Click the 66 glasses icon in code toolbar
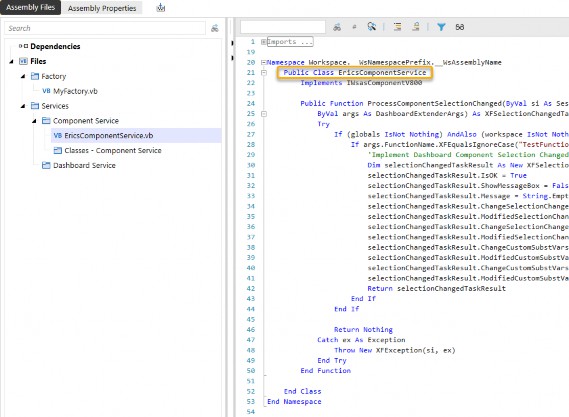Screen dimensions: 569x417 459,27
